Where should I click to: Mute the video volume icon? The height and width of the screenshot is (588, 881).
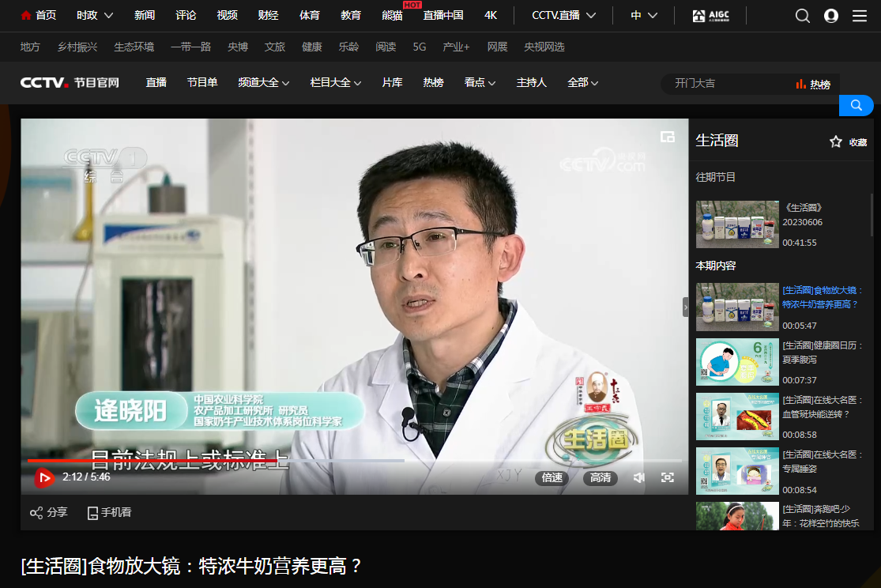(x=639, y=477)
